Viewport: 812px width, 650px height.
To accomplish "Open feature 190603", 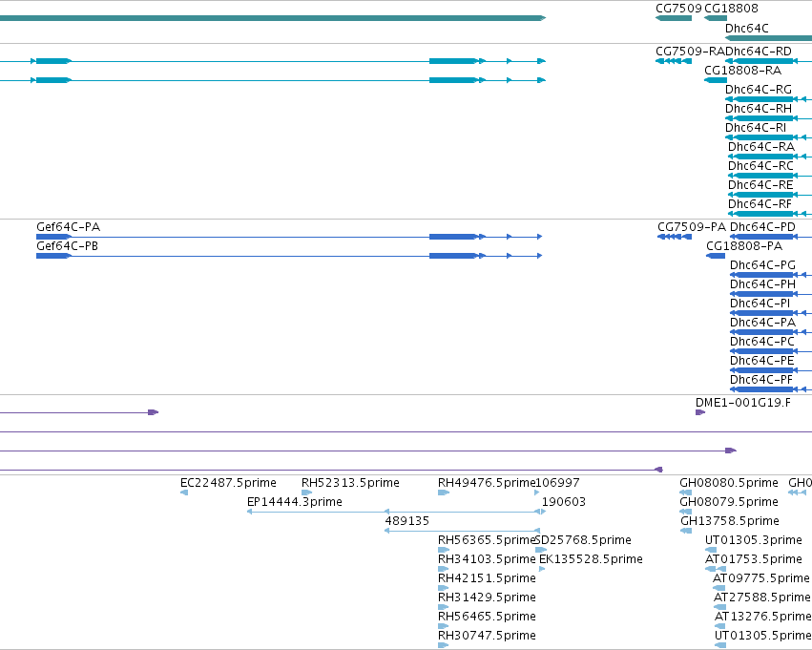I will pyautogui.click(x=563, y=502).
